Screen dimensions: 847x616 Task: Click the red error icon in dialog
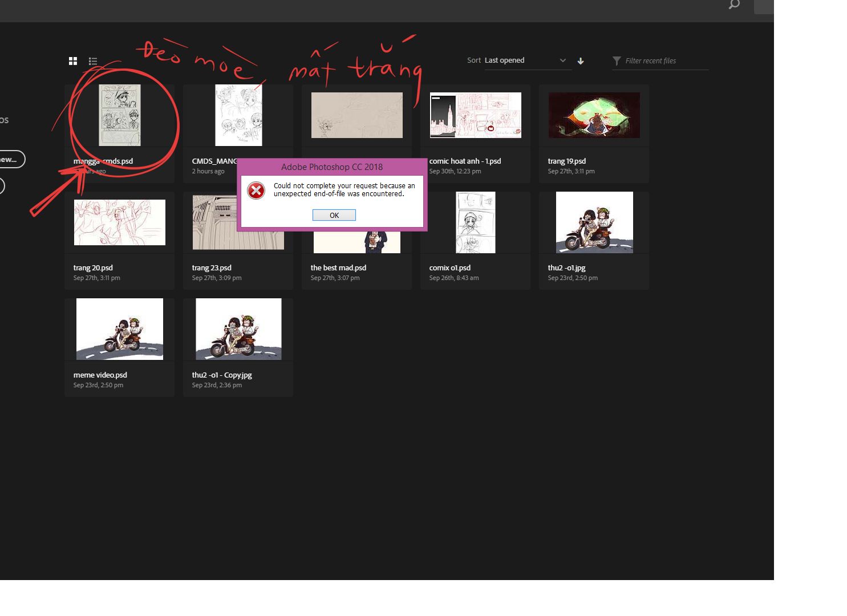point(256,191)
